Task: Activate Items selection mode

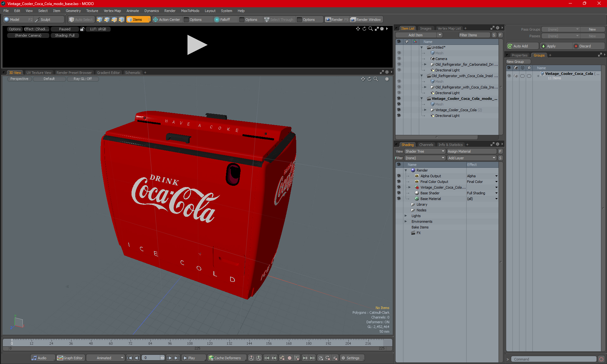Action: [138, 20]
